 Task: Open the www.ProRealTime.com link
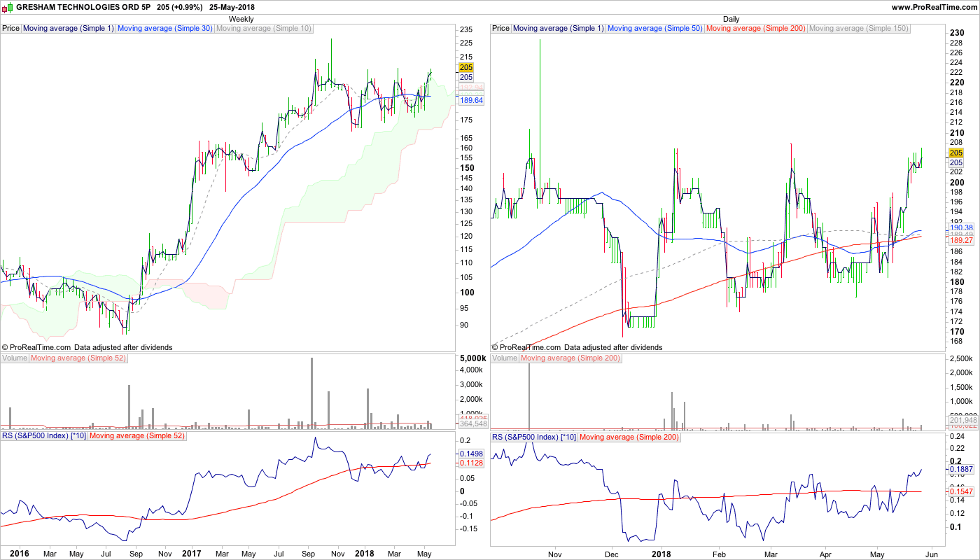point(934,7)
